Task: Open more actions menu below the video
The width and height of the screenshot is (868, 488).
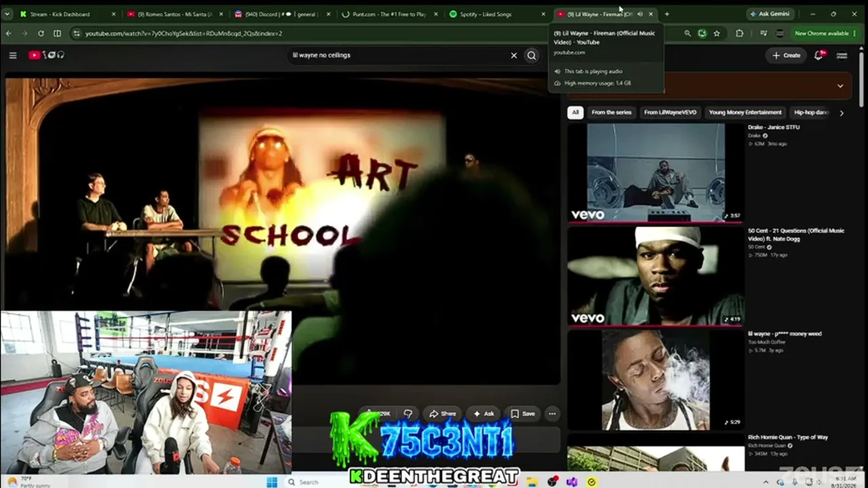Action: tap(552, 413)
